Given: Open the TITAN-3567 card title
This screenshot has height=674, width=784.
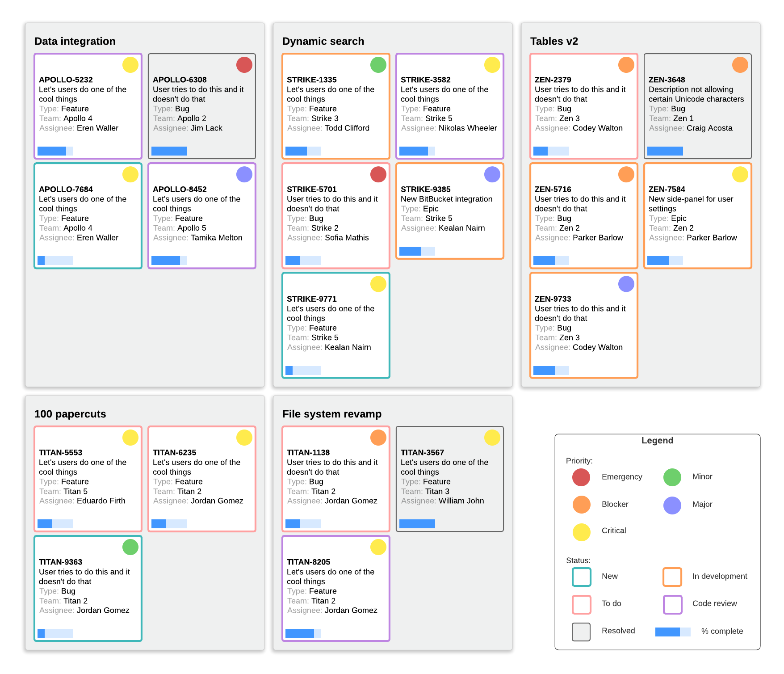Looking at the screenshot, I should tap(422, 452).
